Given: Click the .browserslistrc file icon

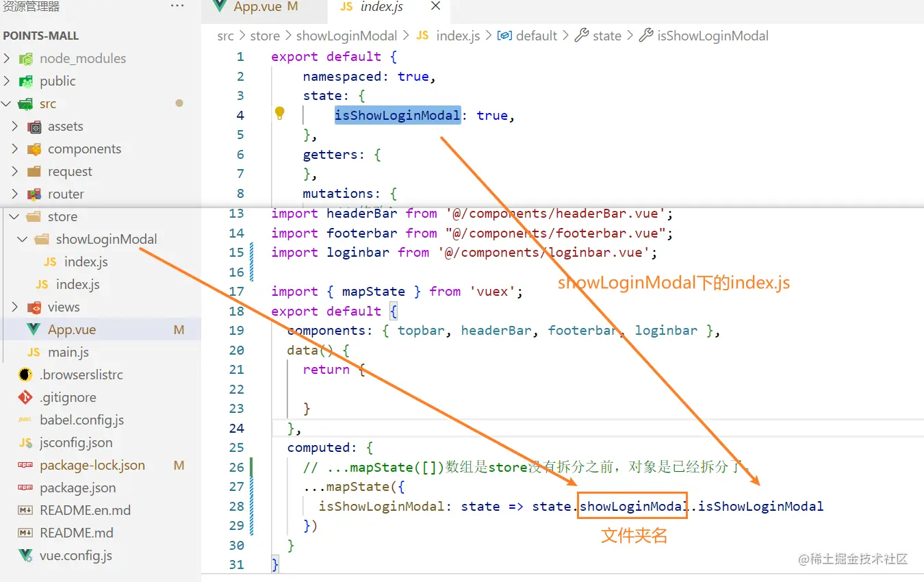Looking at the screenshot, I should 25,375.
